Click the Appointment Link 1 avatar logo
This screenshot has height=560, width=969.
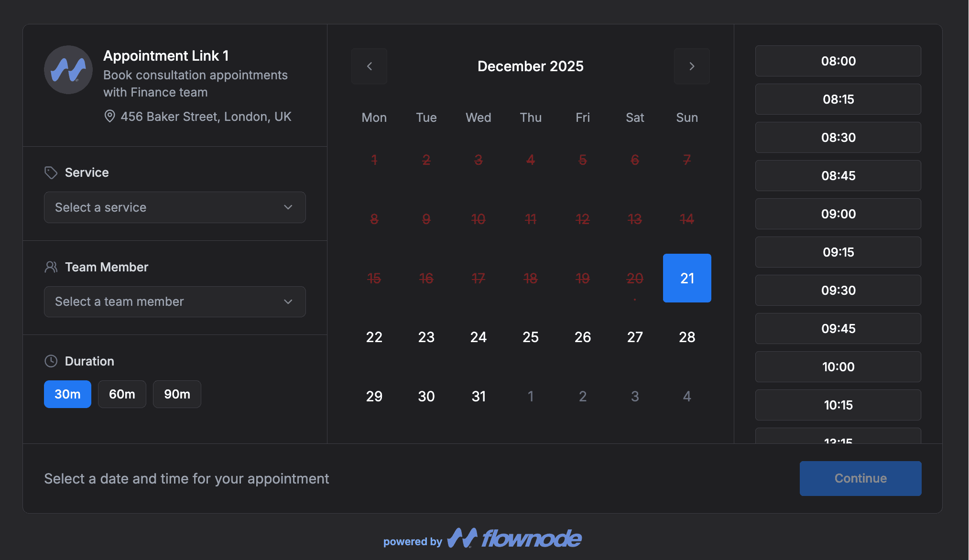pyautogui.click(x=68, y=70)
